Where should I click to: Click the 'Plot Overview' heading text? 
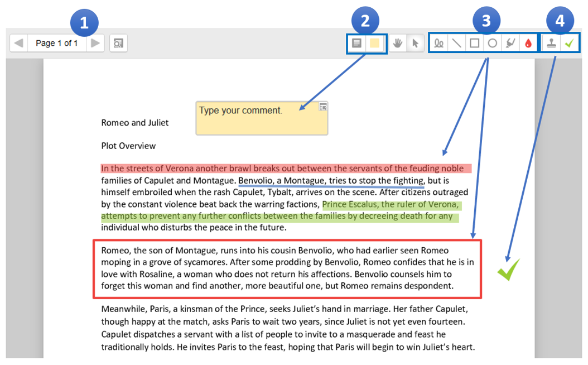[x=128, y=146]
